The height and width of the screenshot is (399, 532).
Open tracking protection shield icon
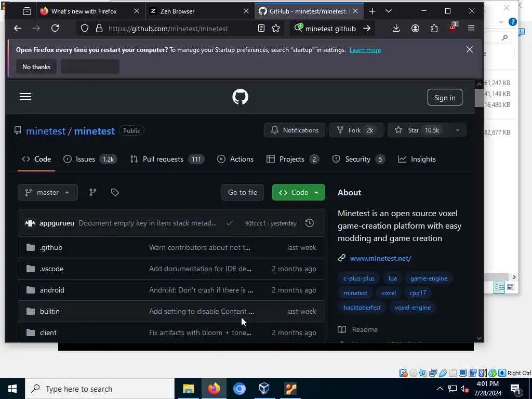point(85,29)
